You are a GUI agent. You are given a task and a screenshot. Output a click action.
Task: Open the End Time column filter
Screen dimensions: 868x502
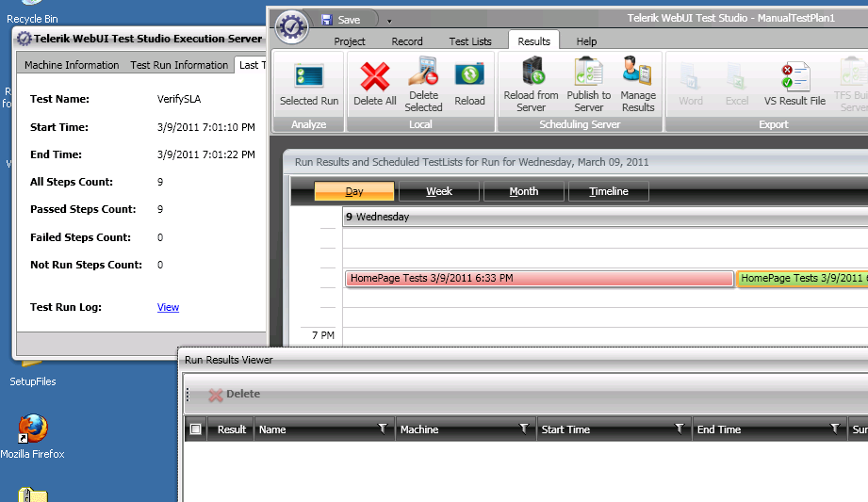click(834, 429)
